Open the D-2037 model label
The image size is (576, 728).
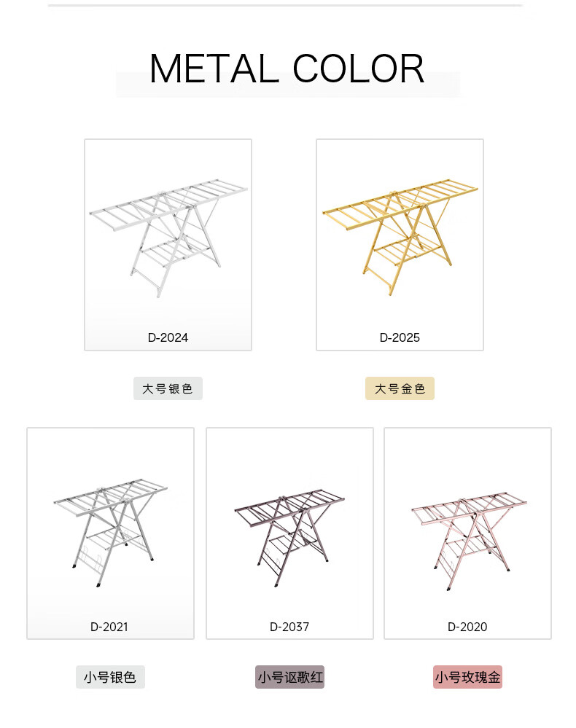click(289, 627)
